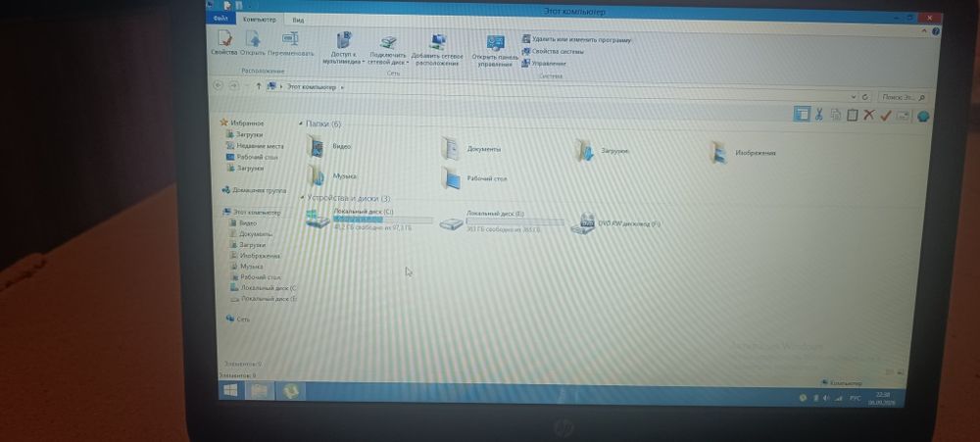Click Управление in the ribbon
The height and width of the screenshot is (442, 980).
point(544,64)
